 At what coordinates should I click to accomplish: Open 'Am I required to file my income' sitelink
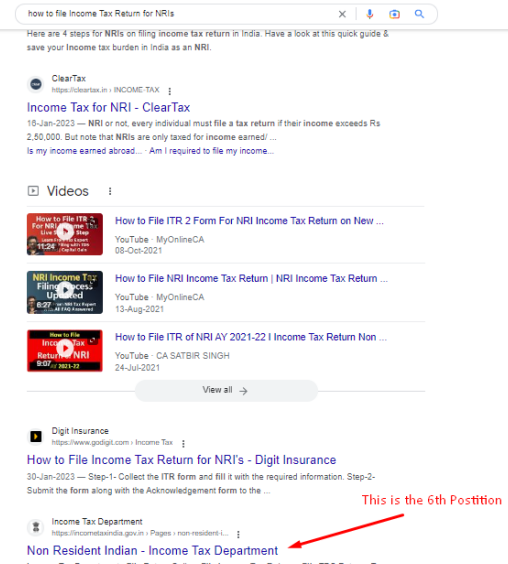[x=212, y=151]
